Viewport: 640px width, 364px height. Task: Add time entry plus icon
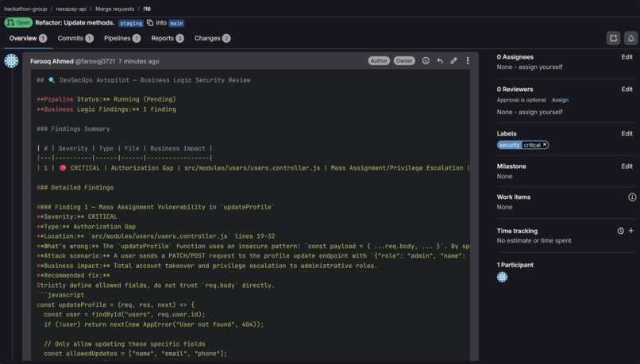click(x=631, y=231)
